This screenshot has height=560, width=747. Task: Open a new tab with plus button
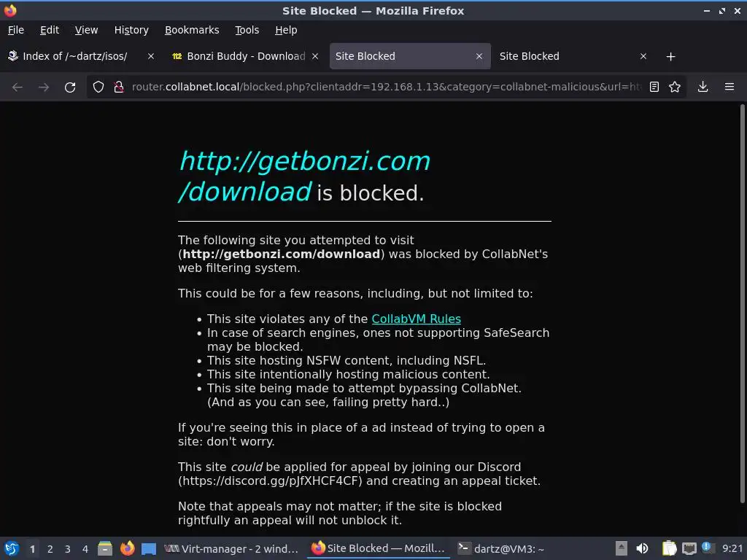671,57
